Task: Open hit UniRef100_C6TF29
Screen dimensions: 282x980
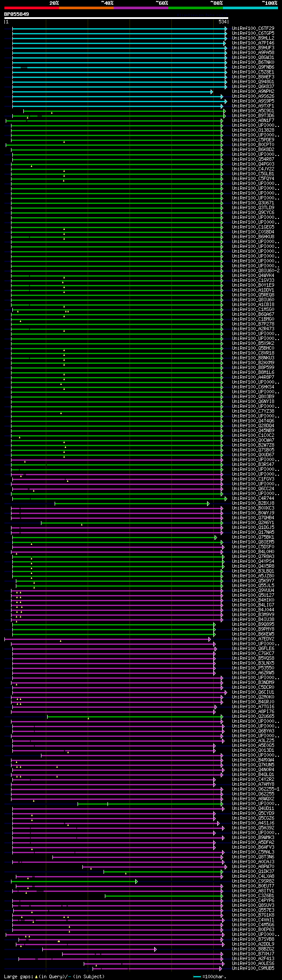Action: pyautogui.click(x=253, y=29)
